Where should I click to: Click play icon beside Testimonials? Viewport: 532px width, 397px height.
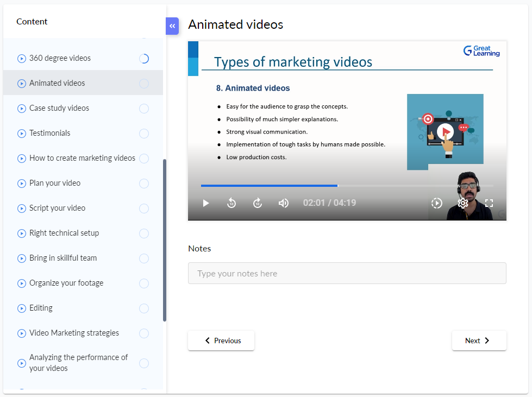[21, 134]
